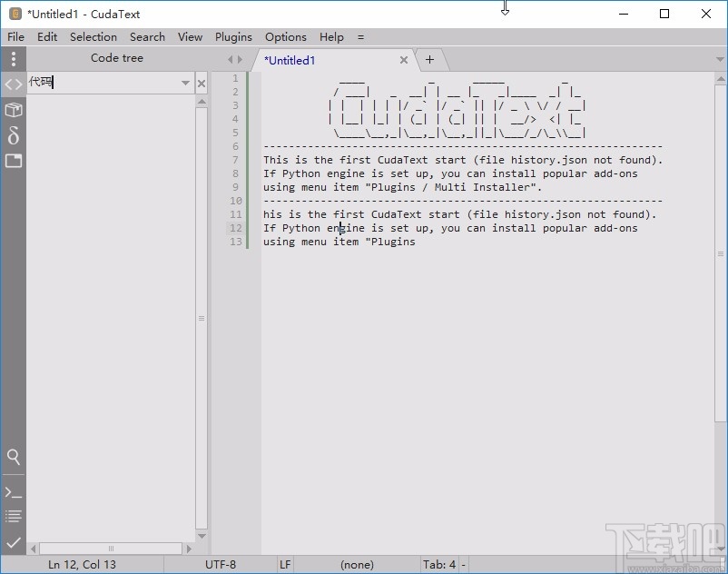Click text "Multi Installer" on line 9
Viewport: 728px width, 574px height.
[482, 187]
